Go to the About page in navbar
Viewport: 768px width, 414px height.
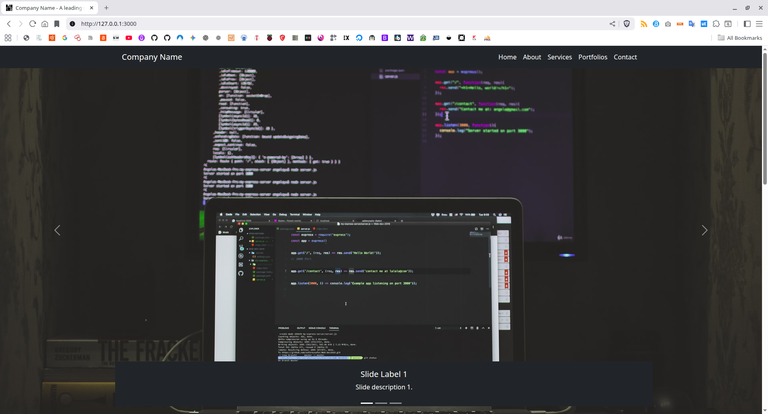point(532,57)
